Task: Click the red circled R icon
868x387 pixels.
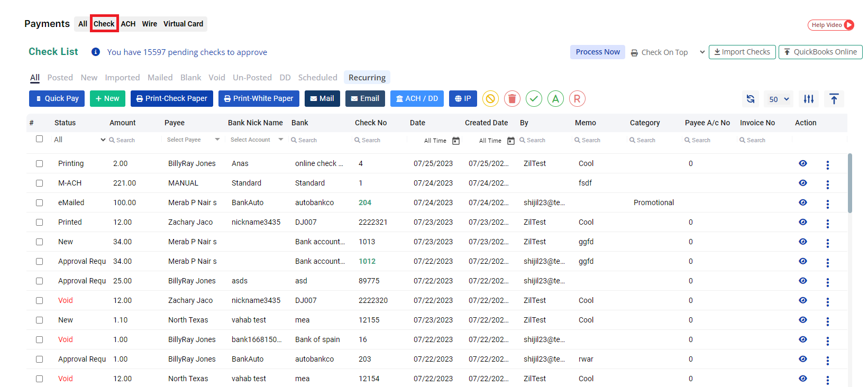Action: [577, 99]
